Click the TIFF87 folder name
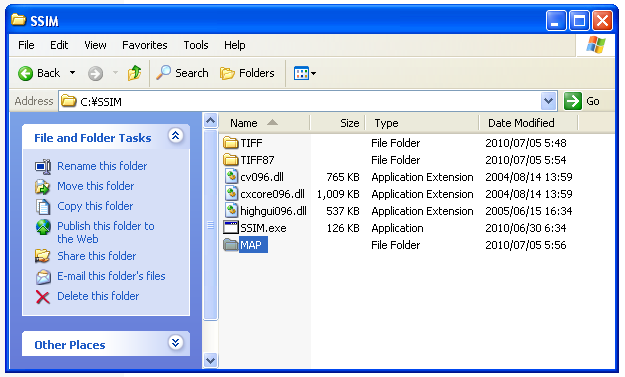 [257, 160]
